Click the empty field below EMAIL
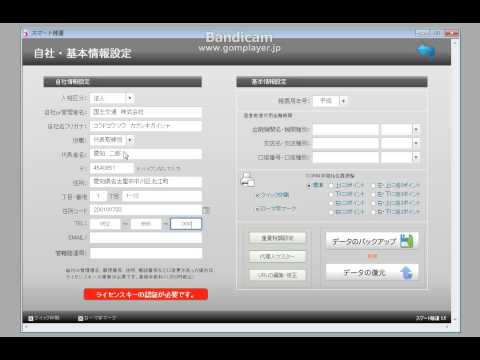This screenshot has height=360, width=480. click(146, 253)
